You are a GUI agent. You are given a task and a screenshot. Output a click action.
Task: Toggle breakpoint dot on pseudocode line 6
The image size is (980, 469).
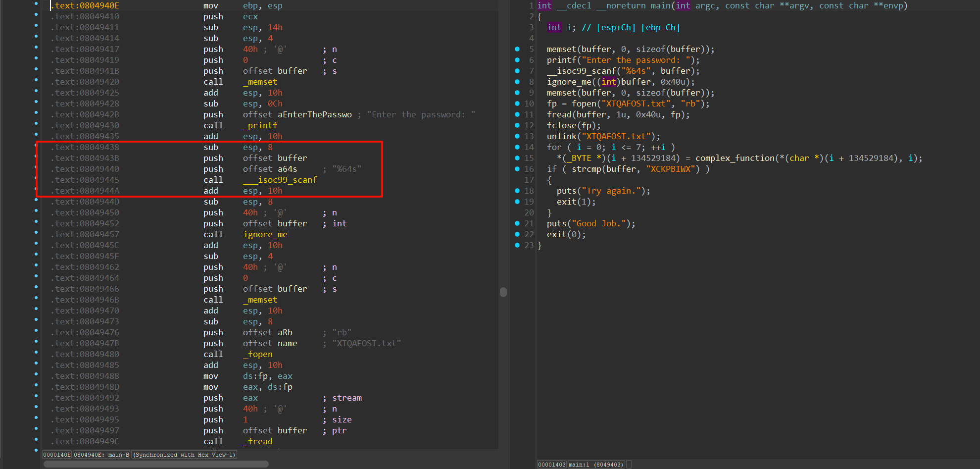517,60
